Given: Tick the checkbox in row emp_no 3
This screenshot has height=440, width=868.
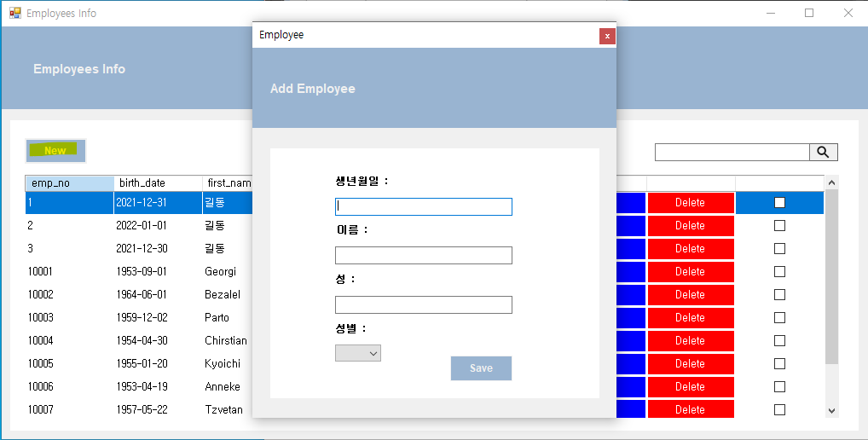Looking at the screenshot, I should (x=779, y=248).
